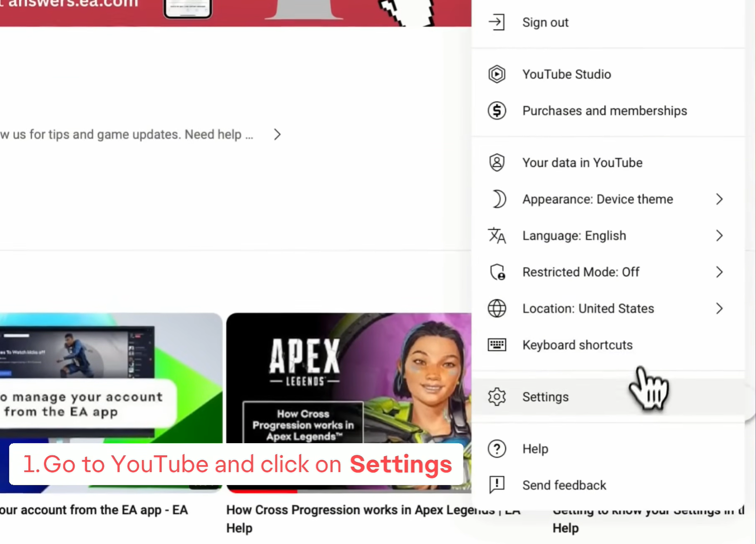Open the 'Keyboard shortcuts' menu label
Screen dimensions: 756x544
click(x=577, y=345)
